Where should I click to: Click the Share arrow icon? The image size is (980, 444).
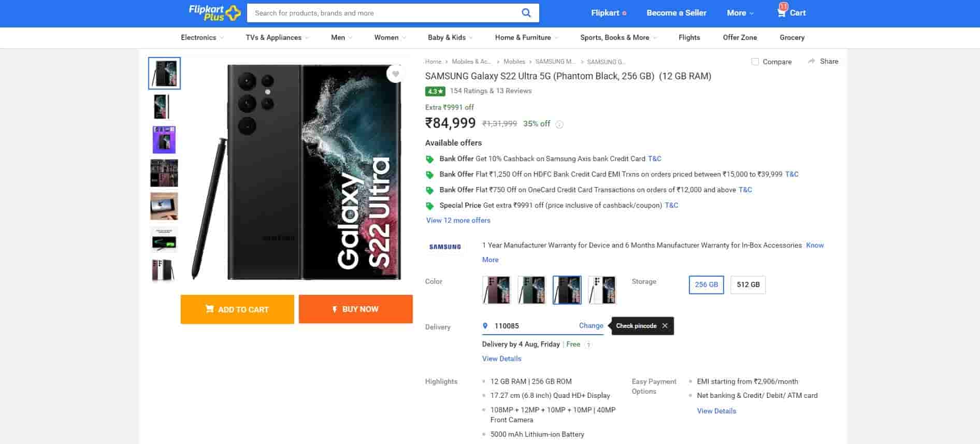[x=811, y=61]
